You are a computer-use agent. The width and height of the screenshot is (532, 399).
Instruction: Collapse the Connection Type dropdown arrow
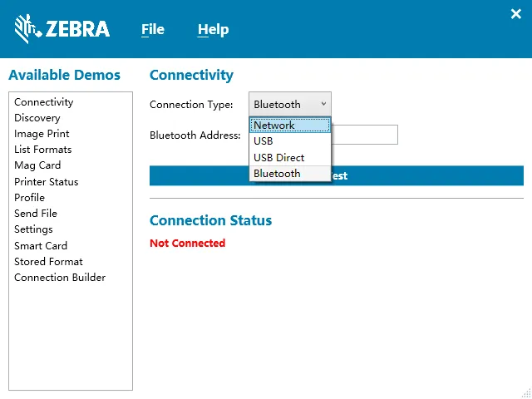pos(323,104)
